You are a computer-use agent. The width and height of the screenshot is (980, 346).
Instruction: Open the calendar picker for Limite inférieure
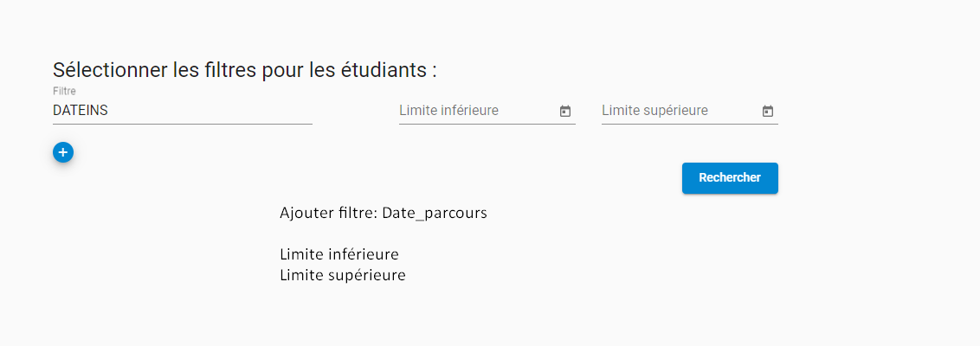pos(565,112)
